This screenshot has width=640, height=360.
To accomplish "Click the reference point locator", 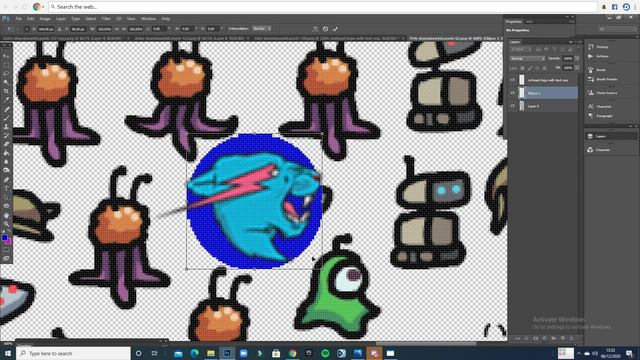I will tap(27, 29).
